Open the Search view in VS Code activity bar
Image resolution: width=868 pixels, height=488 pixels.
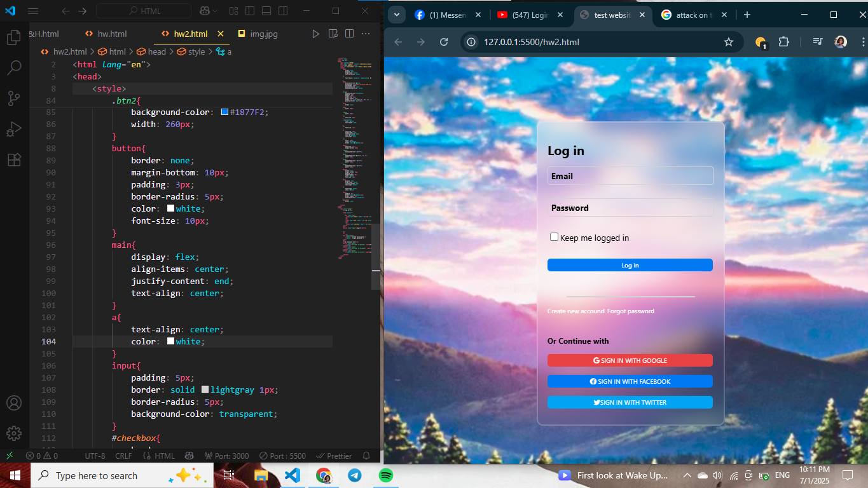pyautogui.click(x=13, y=68)
